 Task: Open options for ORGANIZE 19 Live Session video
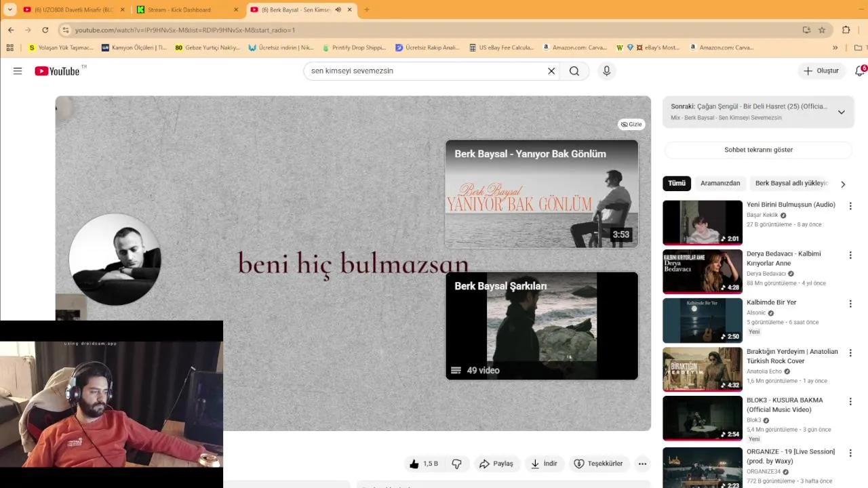[x=850, y=452]
